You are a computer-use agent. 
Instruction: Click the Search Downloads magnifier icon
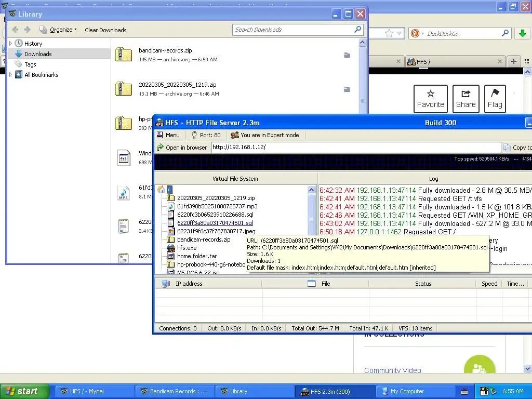357,30
